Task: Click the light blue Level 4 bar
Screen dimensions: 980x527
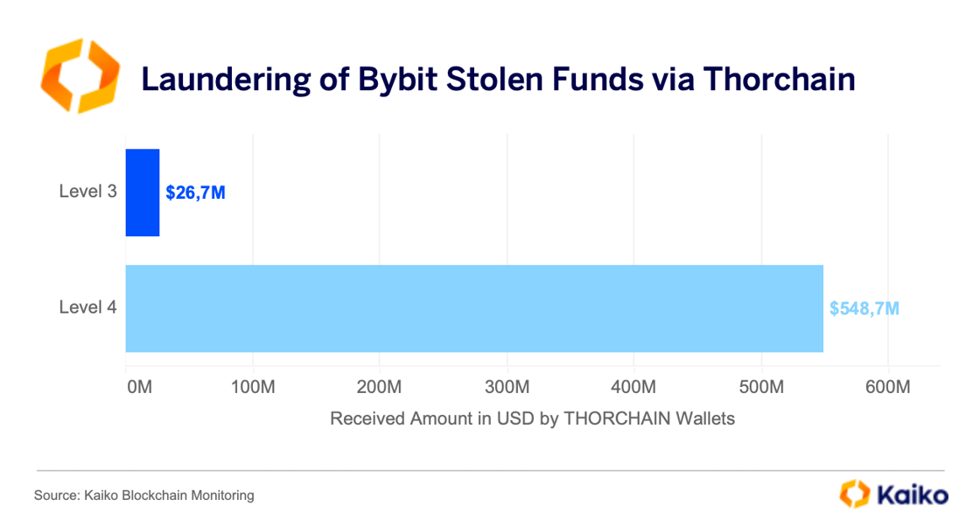Action: pos(474,308)
